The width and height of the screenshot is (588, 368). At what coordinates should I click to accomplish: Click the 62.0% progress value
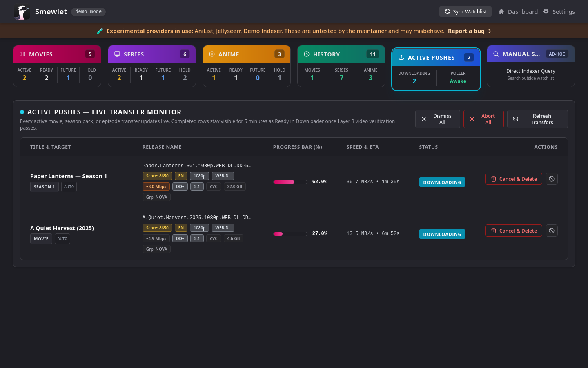point(320,182)
